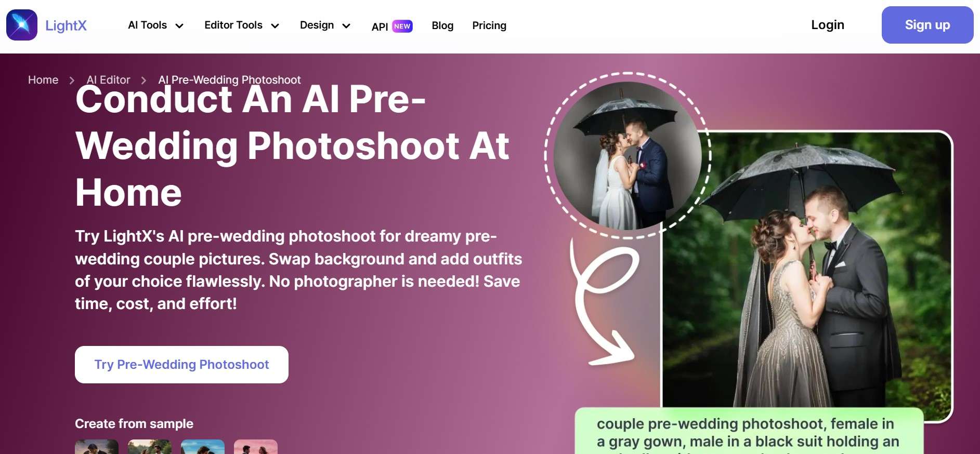Click the LightX brand name text
Screen dimensions: 980x454
tap(66, 25)
